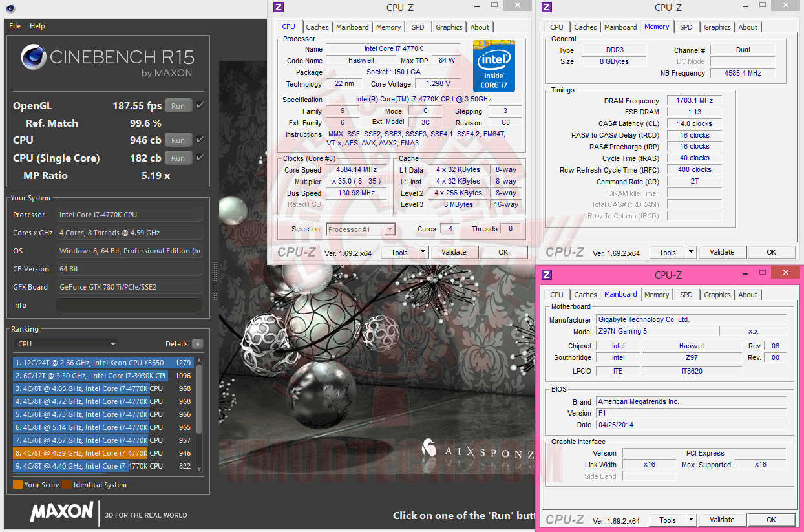The height and width of the screenshot is (532, 804).
Task: Open the File menu in Cinebench
Action: click(14, 25)
